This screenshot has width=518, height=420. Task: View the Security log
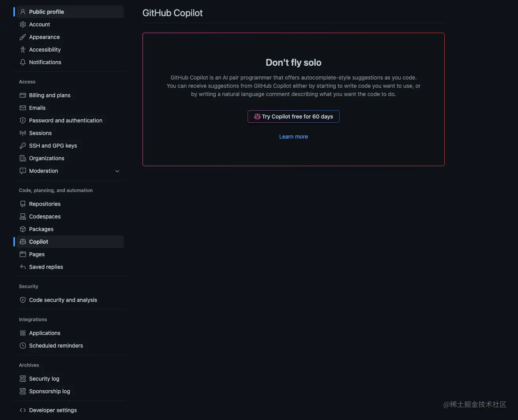point(44,378)
